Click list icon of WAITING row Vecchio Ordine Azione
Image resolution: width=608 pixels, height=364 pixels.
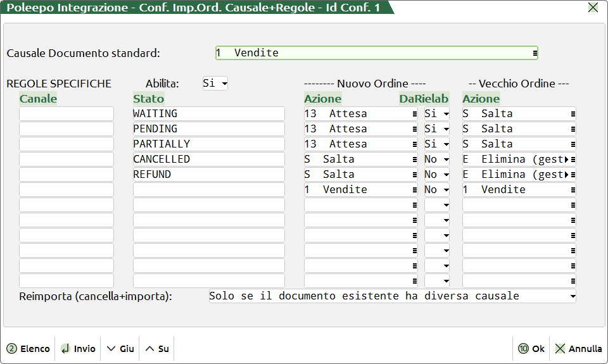[573, 114]
